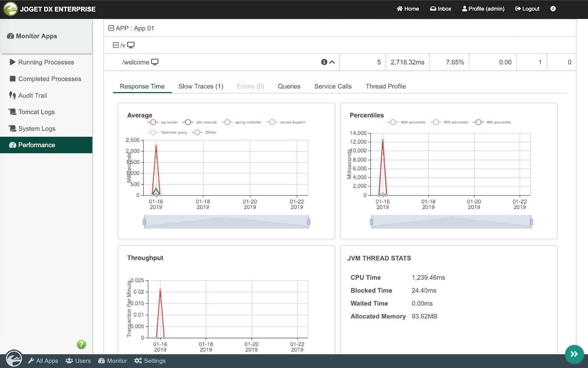Click the Joget logo in bottom bar
The height and width of the screenshot is (368, 588).
tap(14, 359)
